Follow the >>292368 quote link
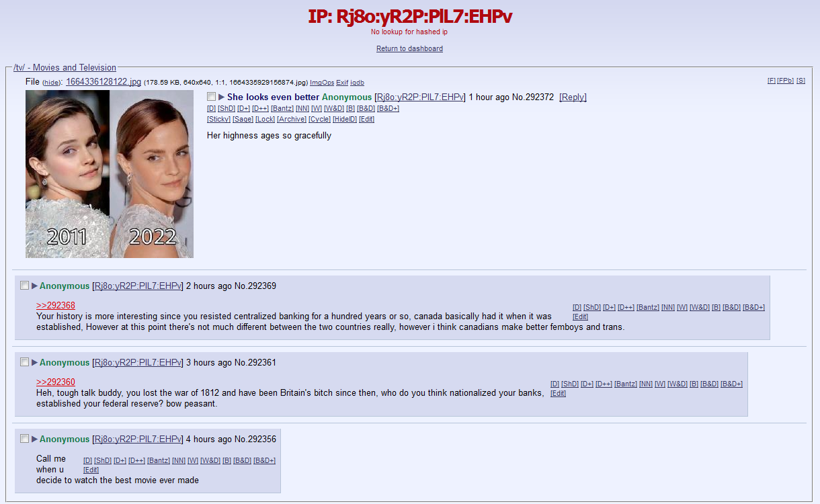The width and height of the screenshot is (820, 504). [x=56, y=306]
